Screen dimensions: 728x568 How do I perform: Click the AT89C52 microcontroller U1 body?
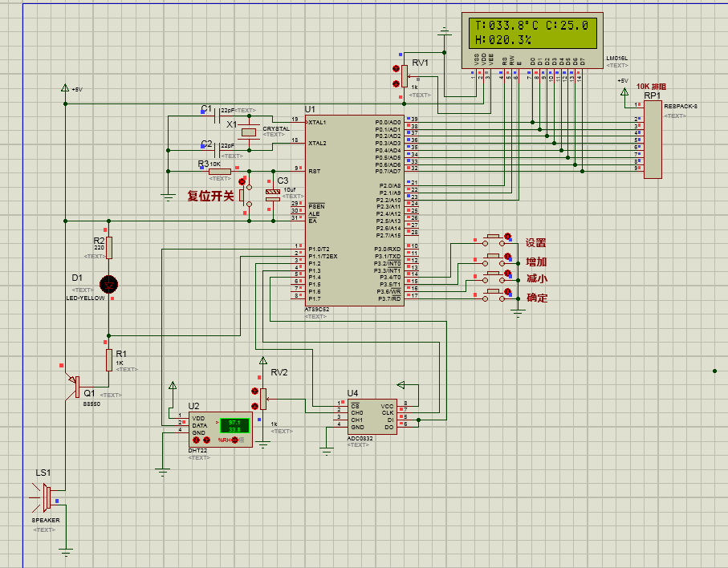tap(354, 210)
